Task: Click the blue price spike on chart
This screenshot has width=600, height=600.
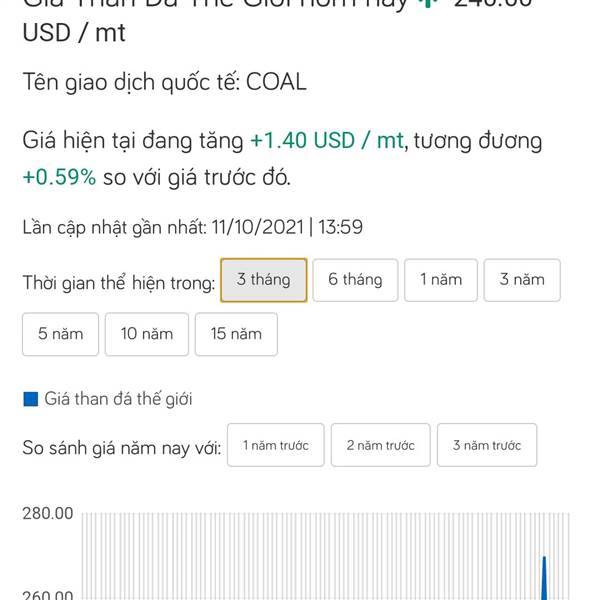Action: tap(544, 575)
